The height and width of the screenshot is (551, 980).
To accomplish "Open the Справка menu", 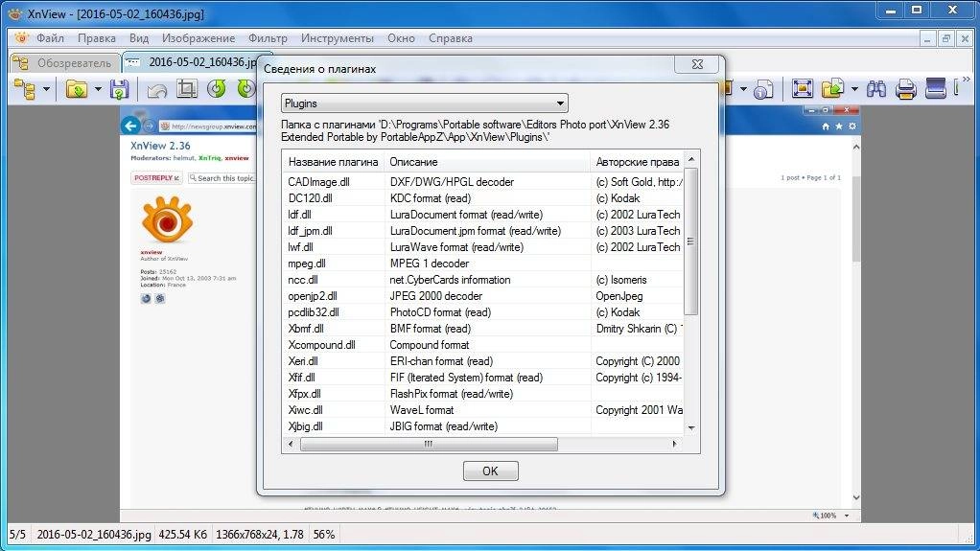I will click(x=450, y=38).
